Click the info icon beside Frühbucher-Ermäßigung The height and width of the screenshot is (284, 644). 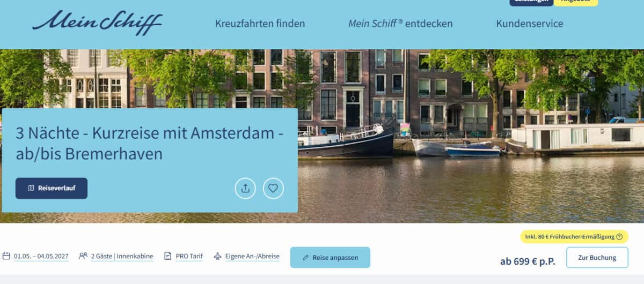(x=619, y=236)
